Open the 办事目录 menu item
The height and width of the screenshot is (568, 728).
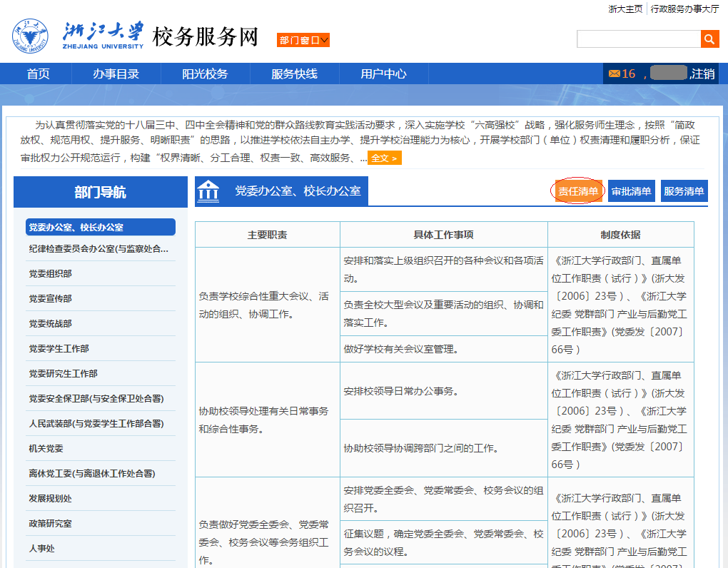pyautogui.click(x=116, y=73)
